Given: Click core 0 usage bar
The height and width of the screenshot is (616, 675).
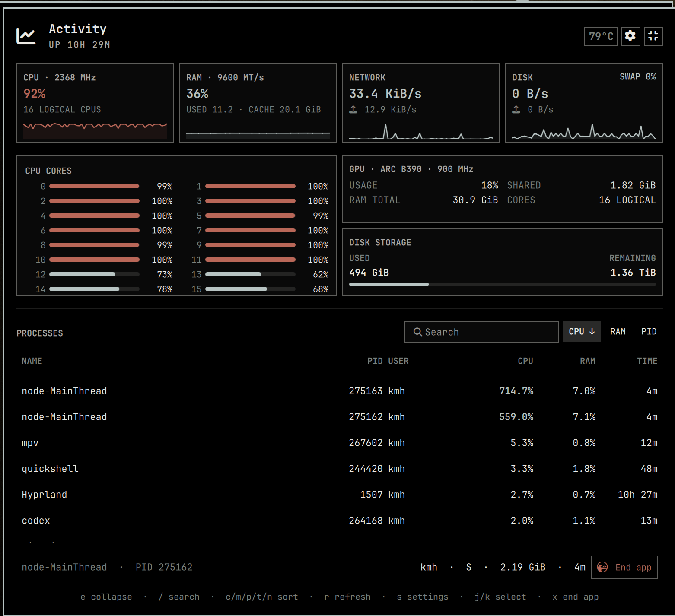Looking at the screenshot, I should pos(94,186).
